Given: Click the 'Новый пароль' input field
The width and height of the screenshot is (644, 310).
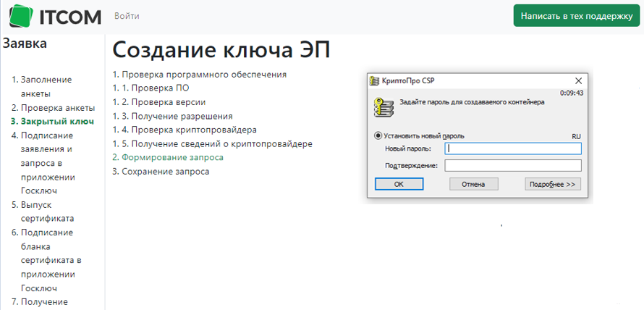Looking at the screenshot, I should (513, 148).
